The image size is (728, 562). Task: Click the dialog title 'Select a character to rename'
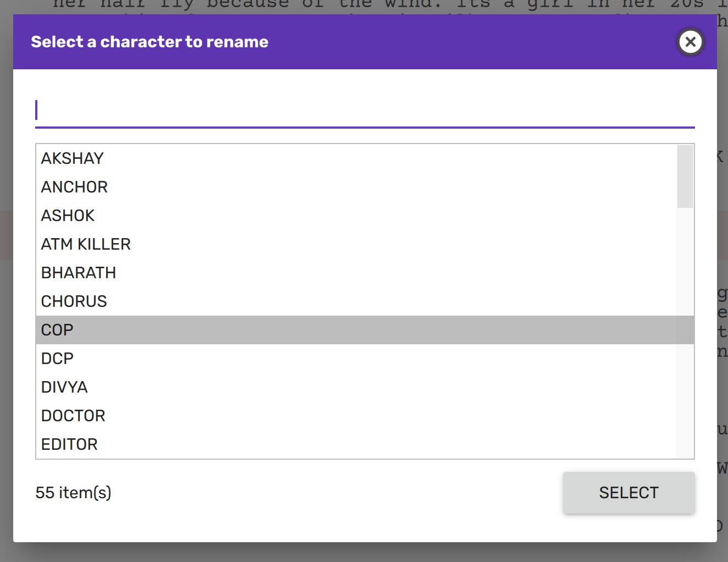(150, 42)
